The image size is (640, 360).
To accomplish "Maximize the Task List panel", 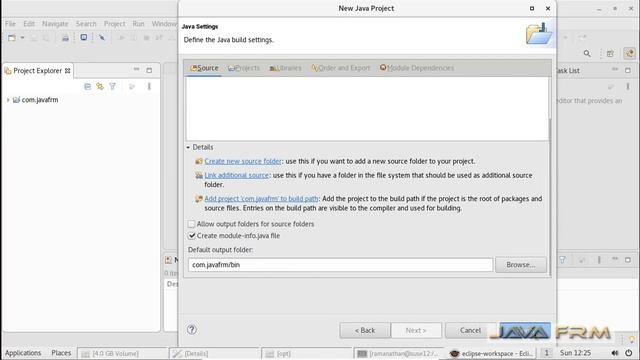I will click(628, 70).
